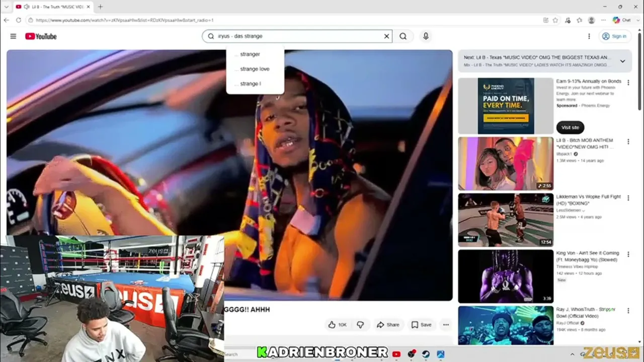Close the Lil B - The Truth tab
Image resolution: width=644 pixels, height=362 pixels.
point(88,7)
